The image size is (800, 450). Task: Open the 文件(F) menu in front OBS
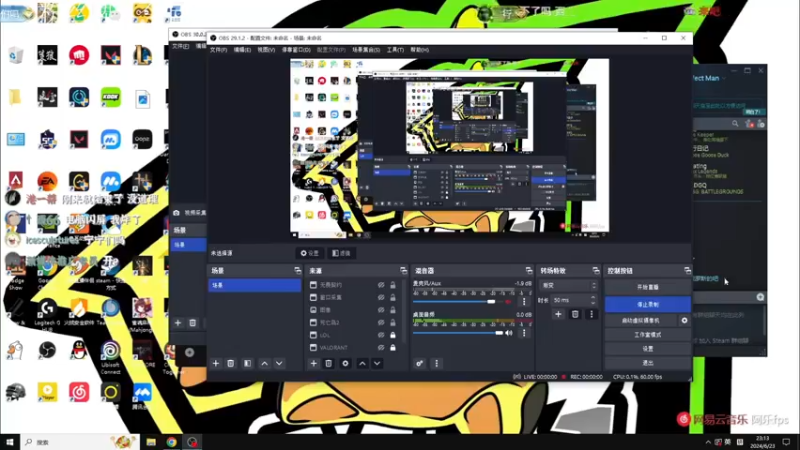218,50
